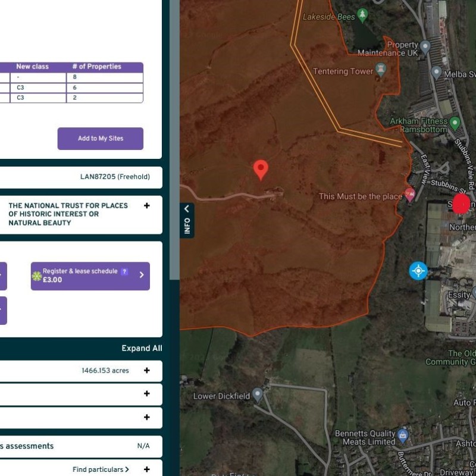Viewport: 476px width, 476px height.
Task: Expand The National Trust owner section
Action: [146, 206]
